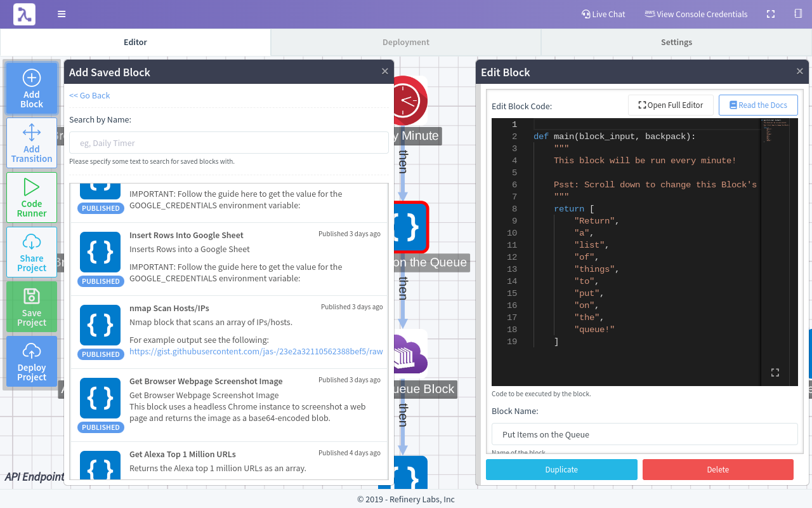The width and height of the screenshot is (812, 508).
Task: Click Read the Docs button
Action: 758,105
